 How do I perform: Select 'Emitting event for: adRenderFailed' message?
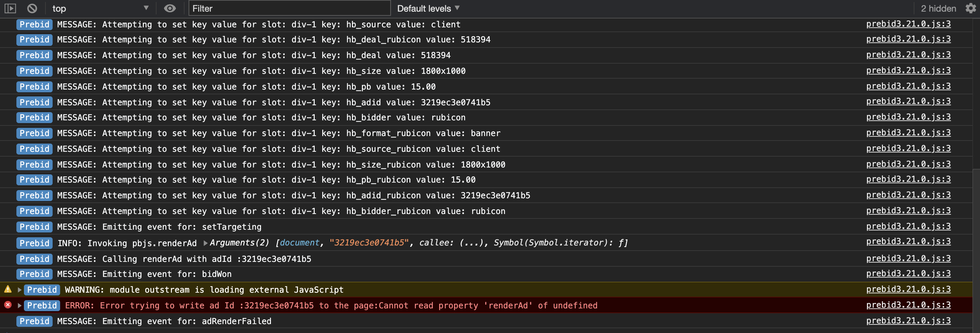164,321
